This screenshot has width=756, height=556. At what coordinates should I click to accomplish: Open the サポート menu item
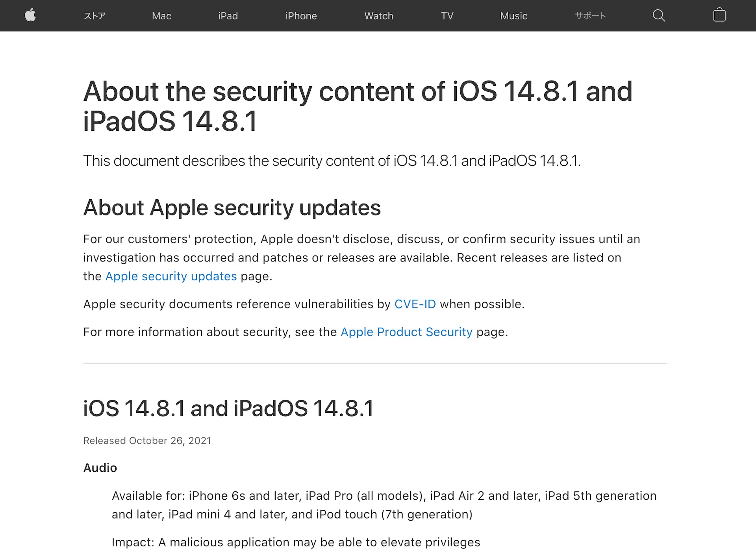coord(590,16)
